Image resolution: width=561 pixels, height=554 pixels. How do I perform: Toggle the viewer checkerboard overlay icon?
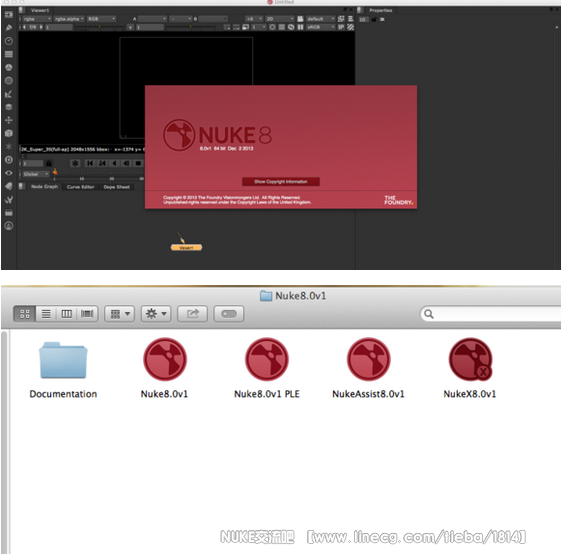coord(351,27)
